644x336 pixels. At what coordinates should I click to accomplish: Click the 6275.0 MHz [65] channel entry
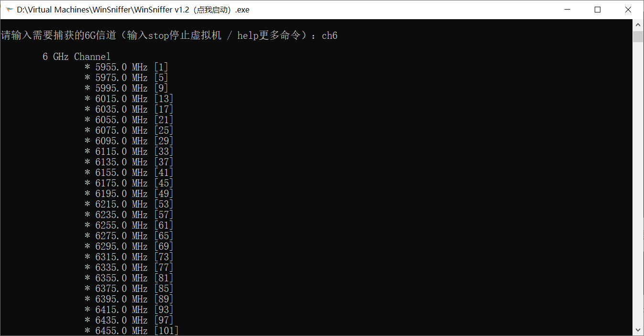pyautogui.click(x=129, y=236)
